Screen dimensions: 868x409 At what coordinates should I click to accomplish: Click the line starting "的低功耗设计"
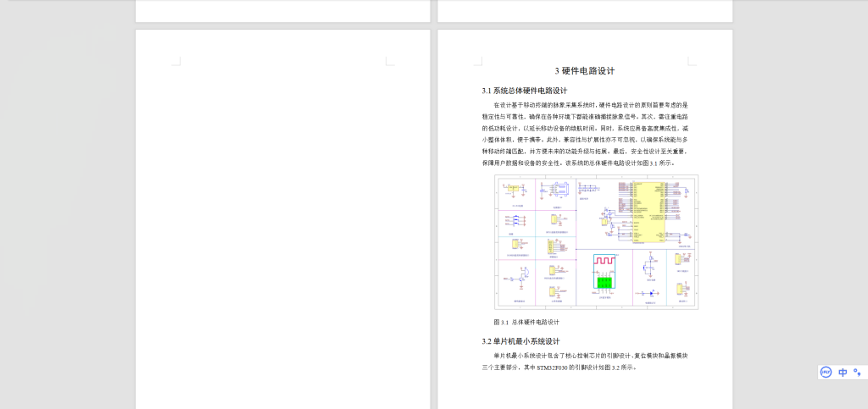tap(585, 128)
